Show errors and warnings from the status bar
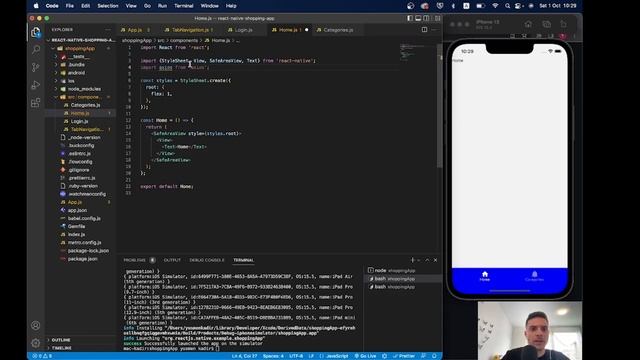The height and width of the screenshot is (360, 640). pyautogui.click(x=42, y=356)
